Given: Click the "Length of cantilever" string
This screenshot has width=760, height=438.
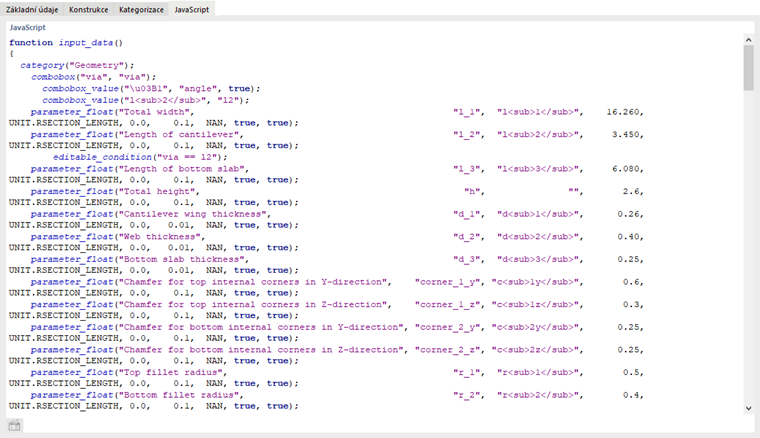Looking at the screenshot, I should (x=179, y=134).
